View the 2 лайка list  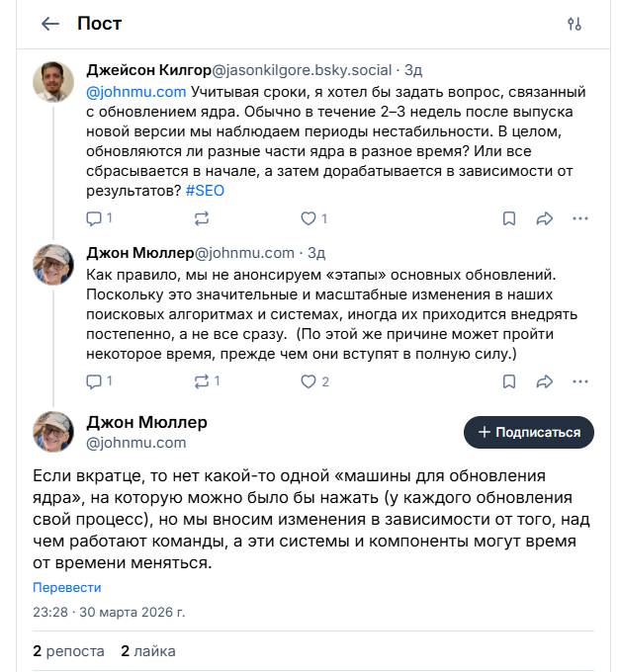148,650
